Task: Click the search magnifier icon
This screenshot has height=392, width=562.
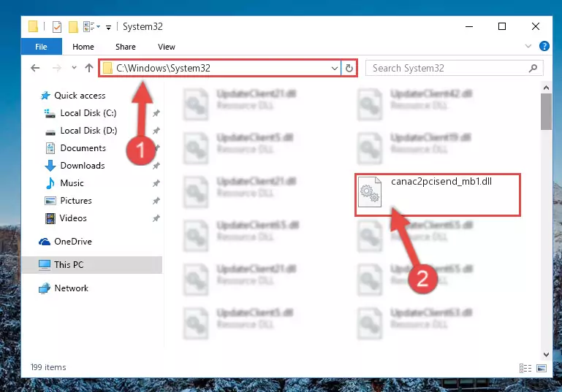Action: (533, 68)
